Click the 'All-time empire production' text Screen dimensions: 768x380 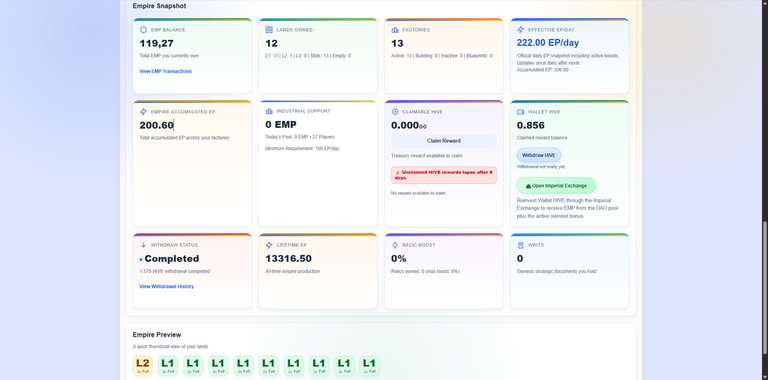pos(292,271)
